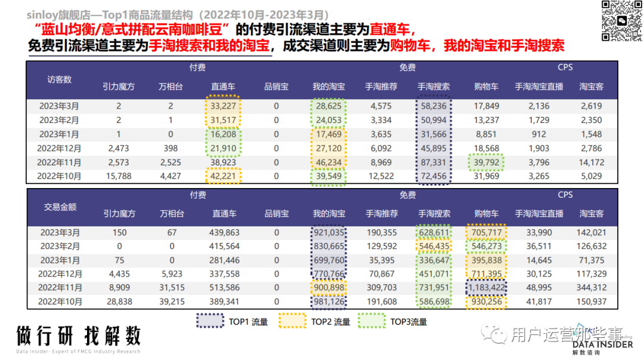Screen dimensions: 644x363
Task: Click 手淘淘宝直播 column header in 访客数 table
Action: click(x=539, y=87)
